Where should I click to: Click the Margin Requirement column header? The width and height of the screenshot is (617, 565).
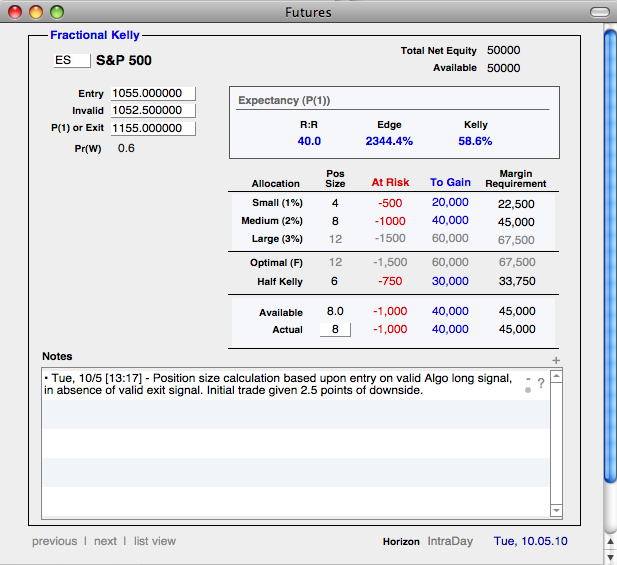click(x=515, y=179)
